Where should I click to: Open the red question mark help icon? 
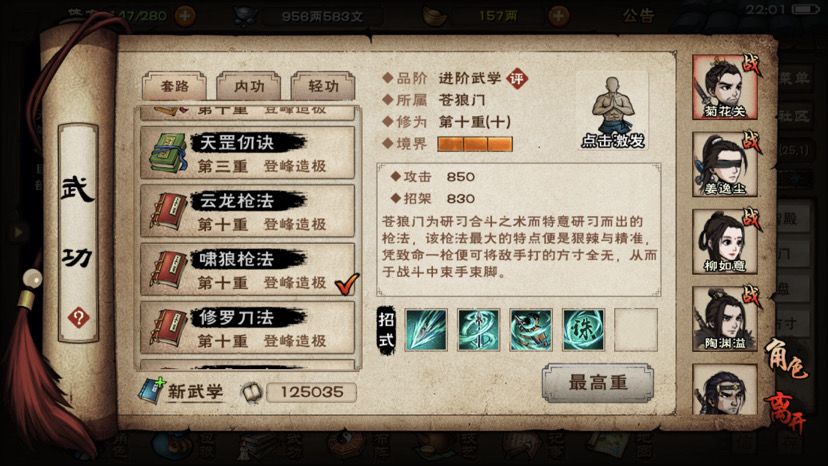tap(78, 318)
